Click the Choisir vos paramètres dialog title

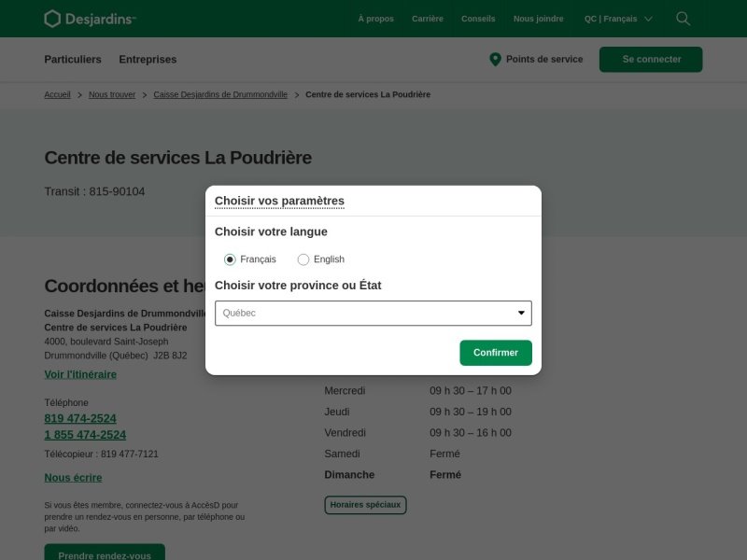point(279,201)
